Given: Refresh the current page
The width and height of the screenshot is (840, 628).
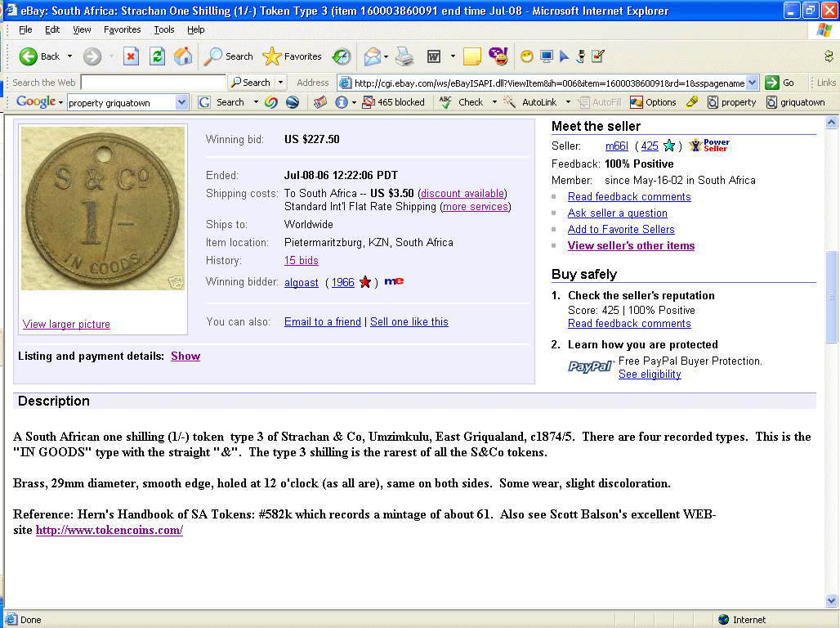Looking at the screenshot, I should pos(157,56).
